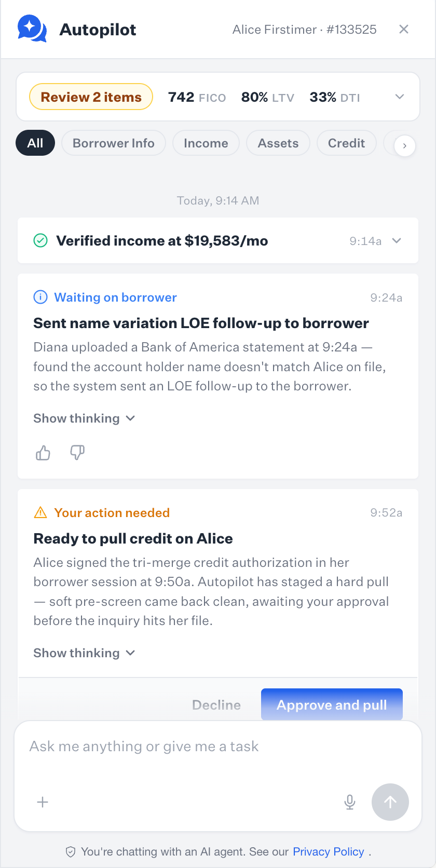Switch to the Borrower Info tab
436x868 pixels.
point(114,143)
